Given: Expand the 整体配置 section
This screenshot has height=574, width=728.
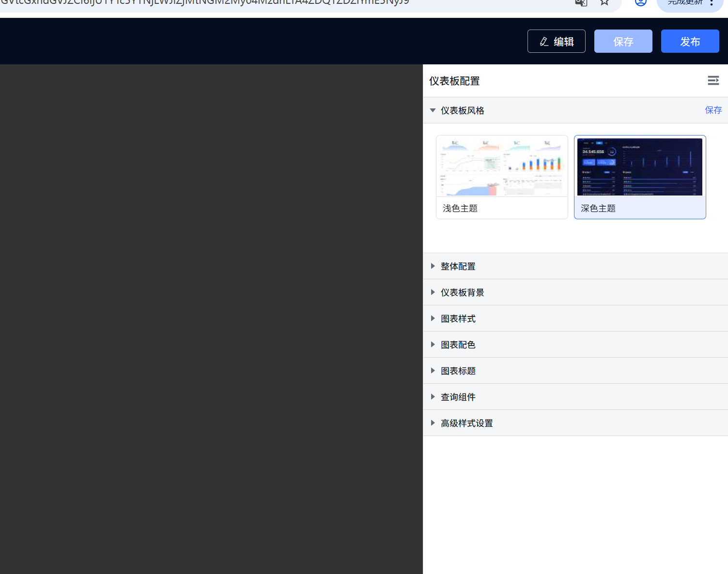Looking at the screenshot, I should [458, 266].
